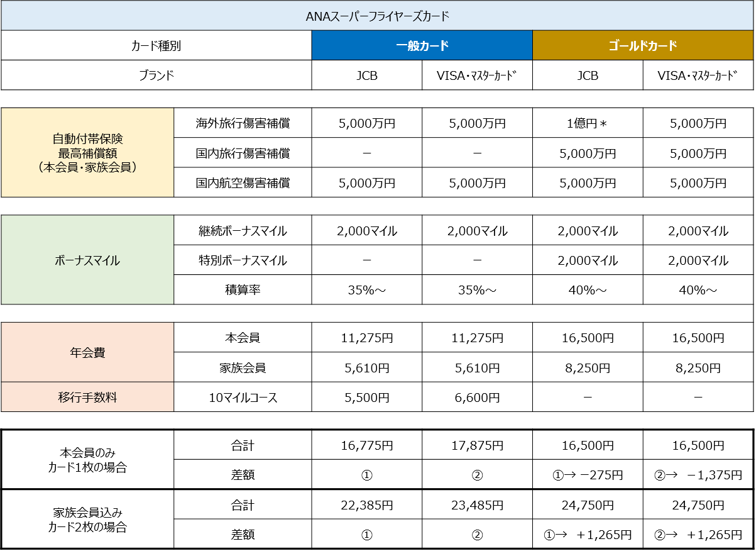756x551 pixels.
Task: Select the 継続ボーナスマイル row label
Action: coord(243,230)
